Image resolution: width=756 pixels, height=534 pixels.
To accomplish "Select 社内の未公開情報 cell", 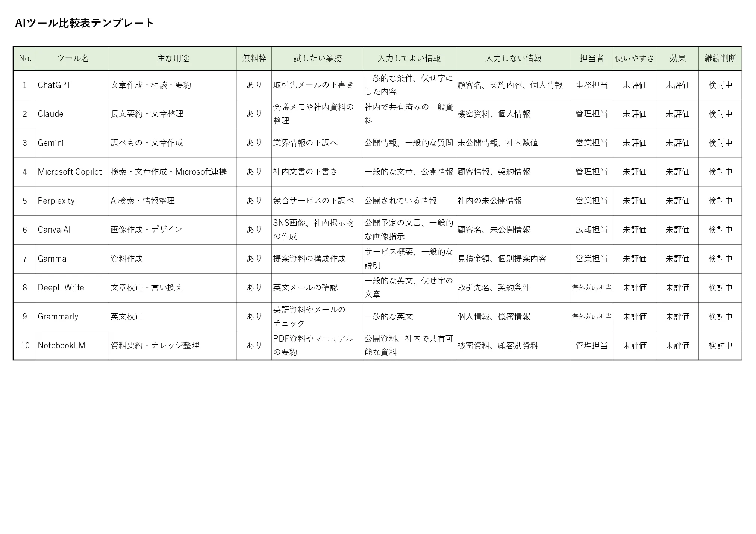I will [x=513, y=201].
